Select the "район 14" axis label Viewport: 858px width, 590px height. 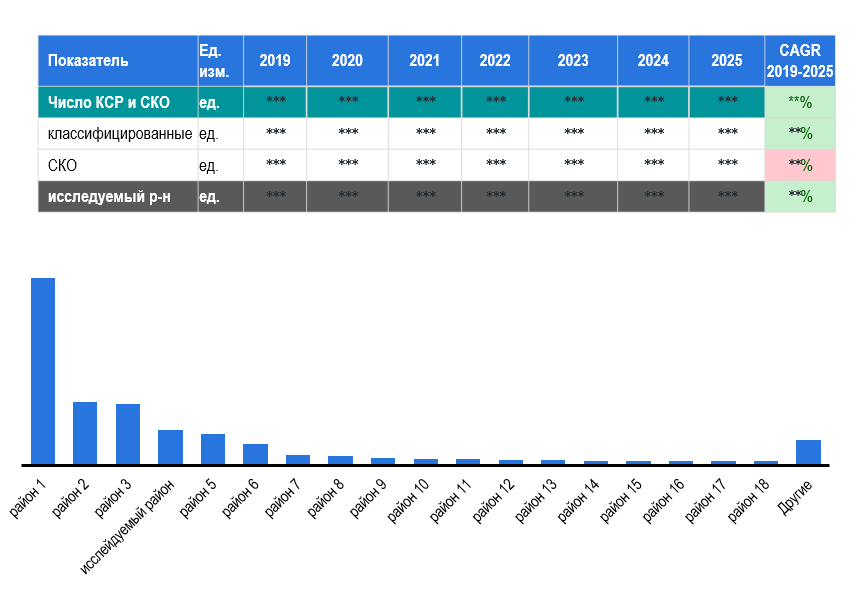(x=578, y=501)
